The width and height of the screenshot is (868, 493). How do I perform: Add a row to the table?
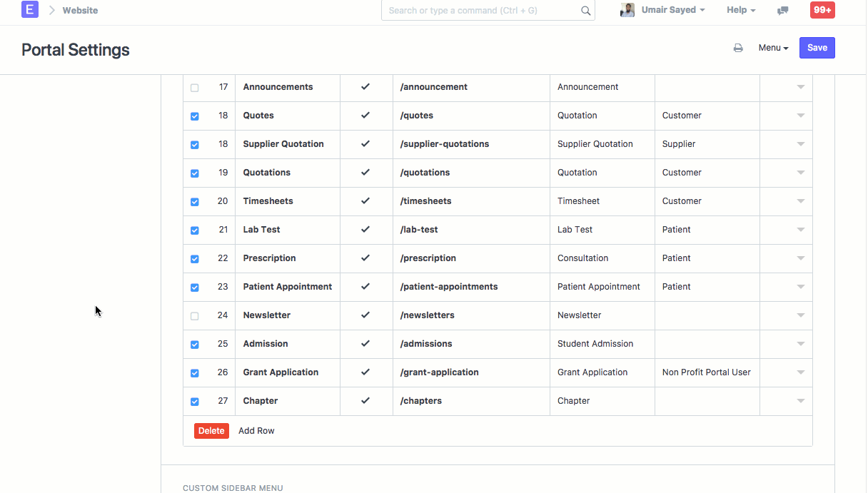tap(256, 431)
